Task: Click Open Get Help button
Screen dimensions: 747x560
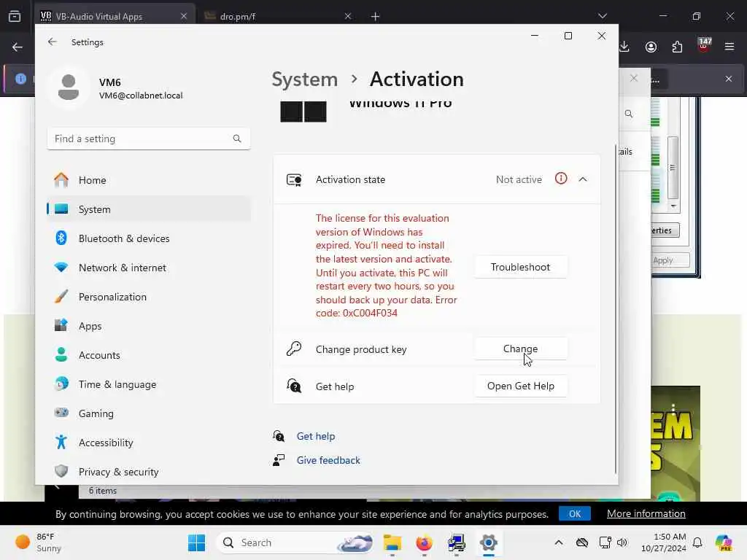Action: [x=520, y=386]
